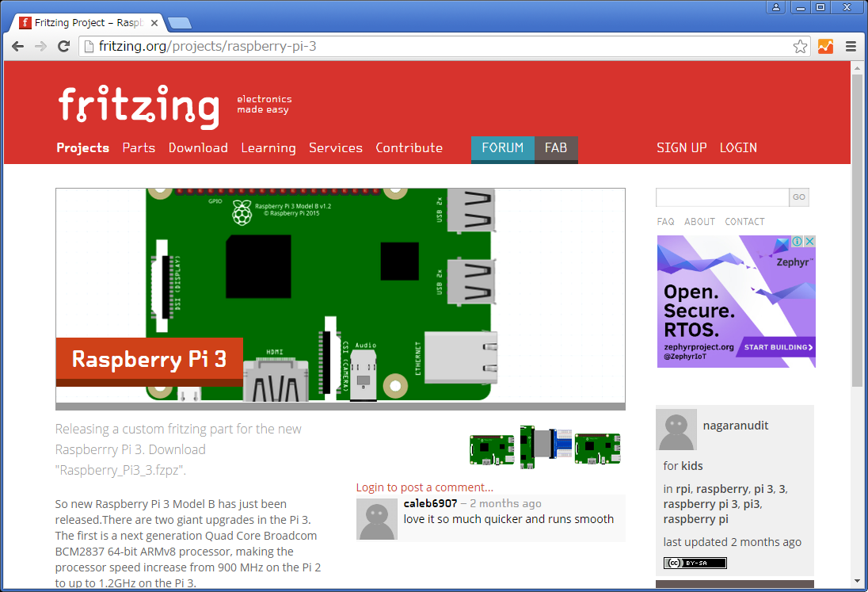Screen dimensions: 868x592
Task: Go to the Download page
Action: point(198,148)
